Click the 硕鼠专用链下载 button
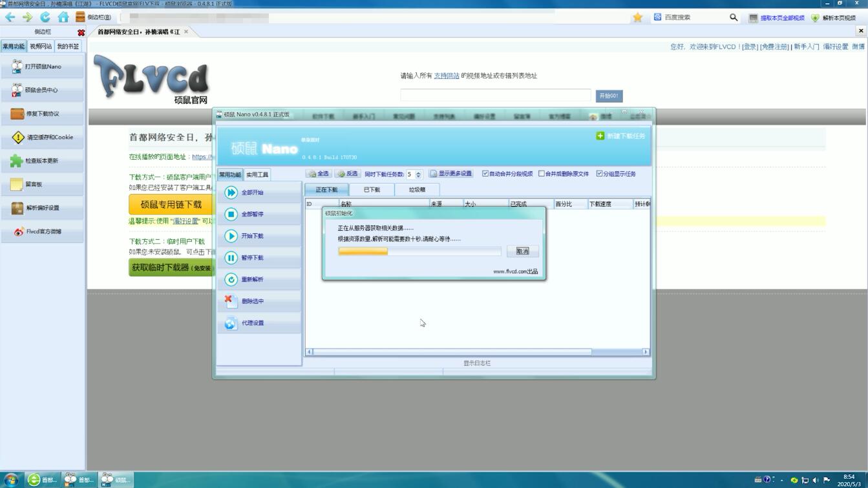The height and width of the screenshot is (488, 868). pyautogui.click(x=171, y=204)
